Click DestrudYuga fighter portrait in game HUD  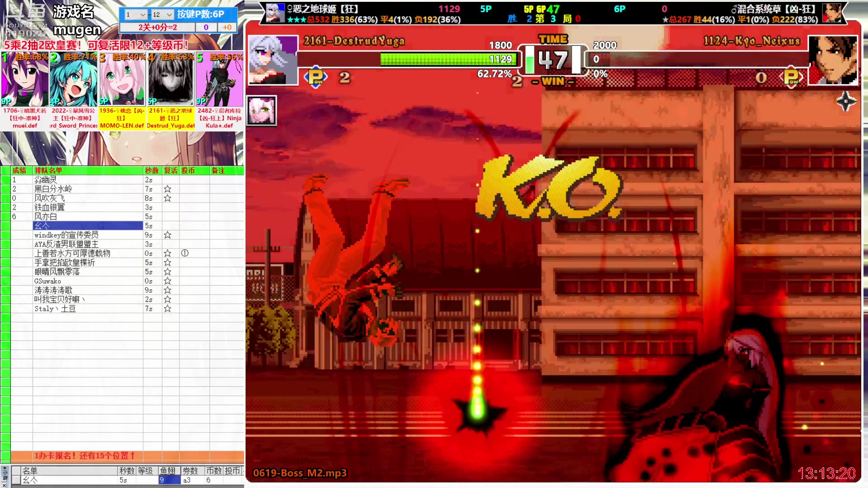pos(273,60)
